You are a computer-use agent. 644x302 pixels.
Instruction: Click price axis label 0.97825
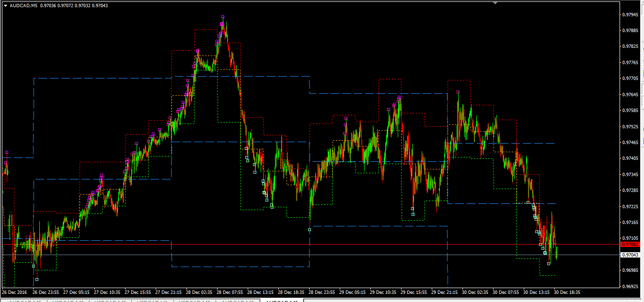[630, 46]
